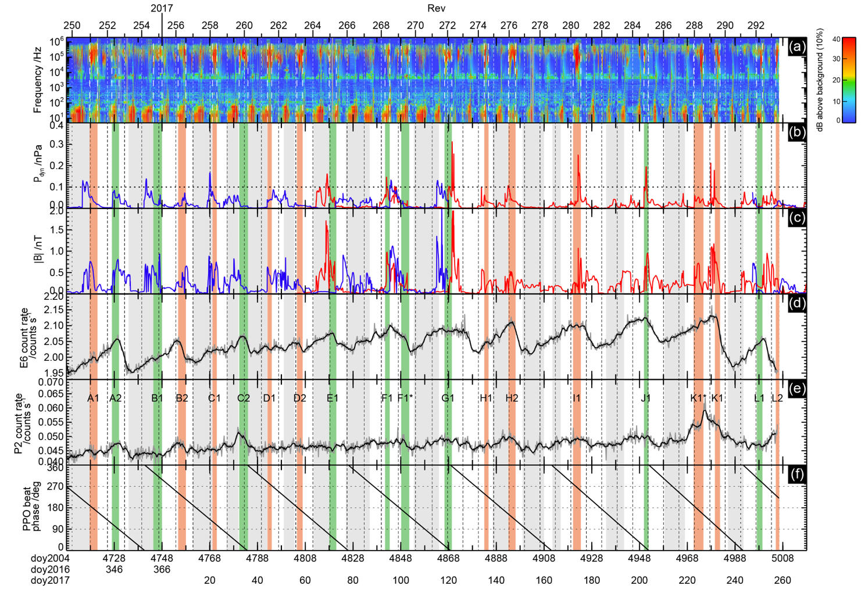Screen dimensions: 868x596
Task: Click the 366 doy2016 tick value
Action: 162,569
